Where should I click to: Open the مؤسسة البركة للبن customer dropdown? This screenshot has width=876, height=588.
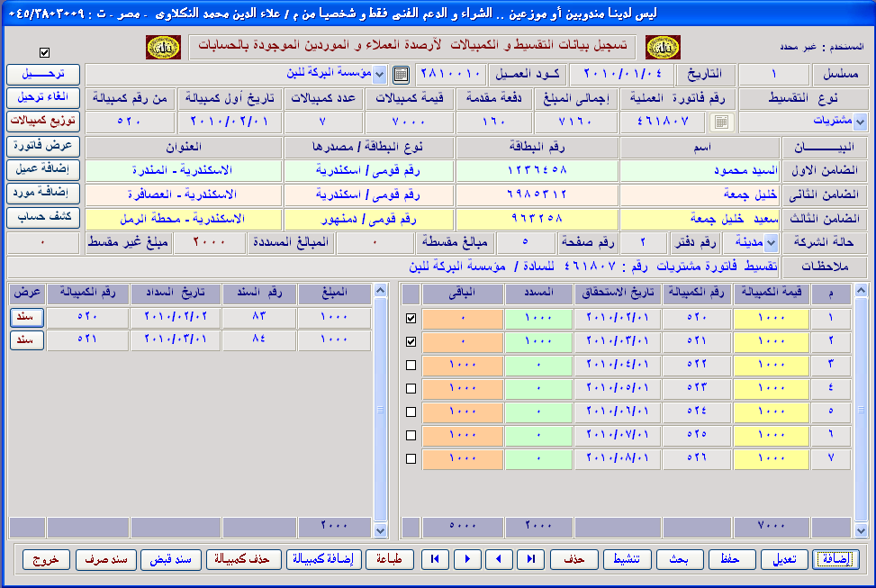coord(379,74)
